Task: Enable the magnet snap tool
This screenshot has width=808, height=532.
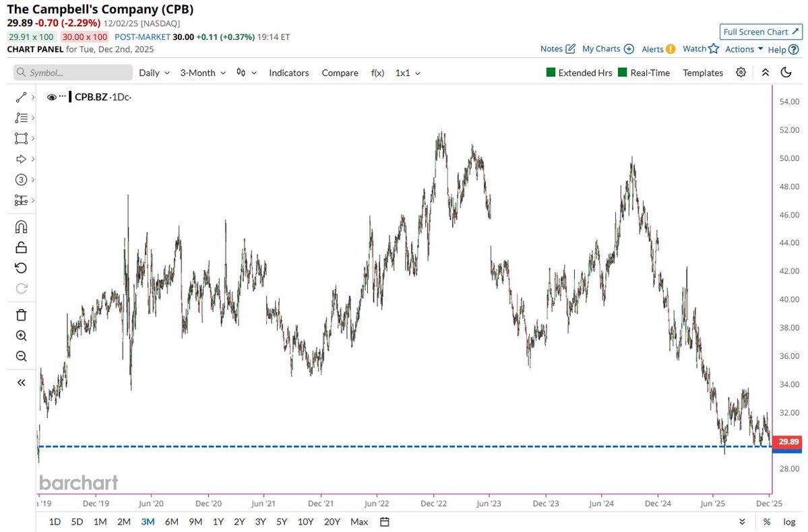Action: (21, 226)
